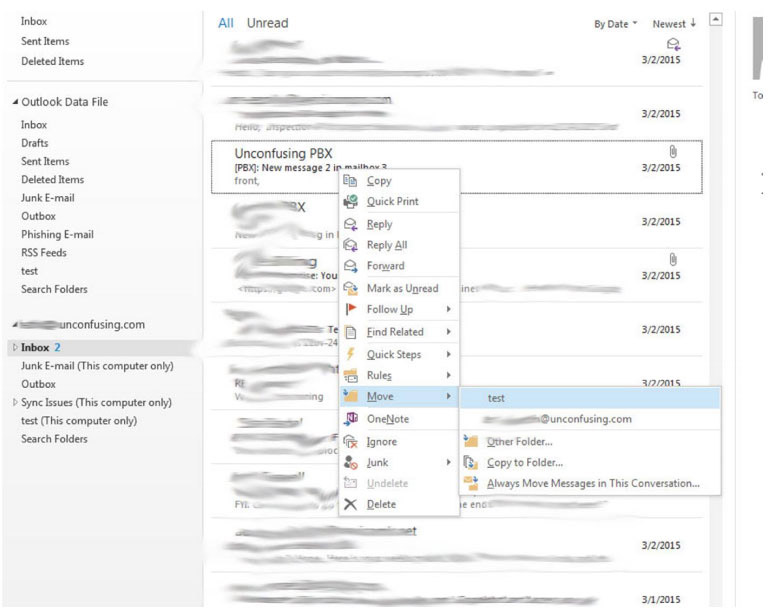Click the Ignore icon

pos(350,441)
